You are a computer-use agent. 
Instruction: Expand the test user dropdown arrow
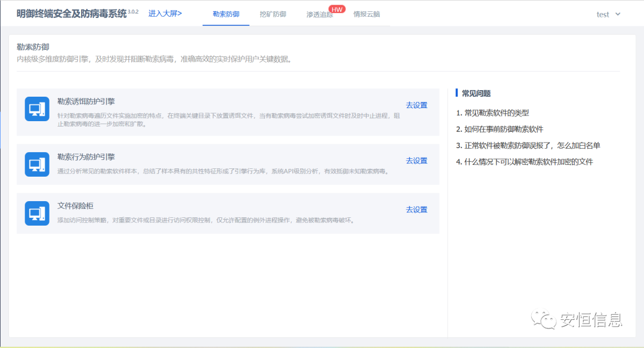coord(618,14)
